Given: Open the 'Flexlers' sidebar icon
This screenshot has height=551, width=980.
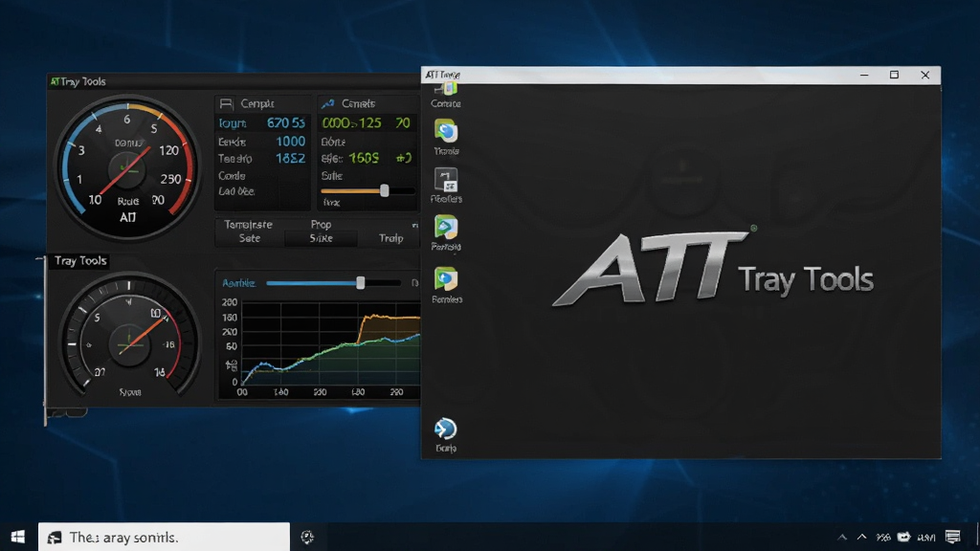Looking at the screenshot, I should (446, 179).
